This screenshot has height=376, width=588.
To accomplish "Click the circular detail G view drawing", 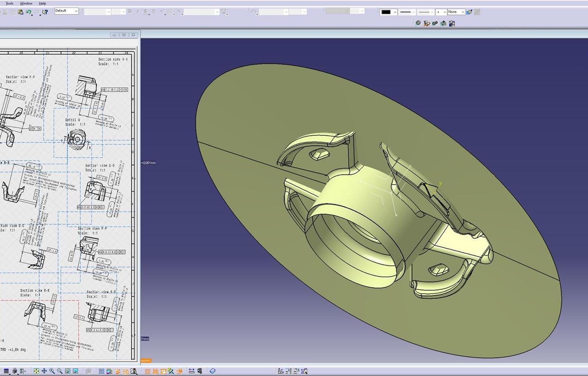I will 77,140.
